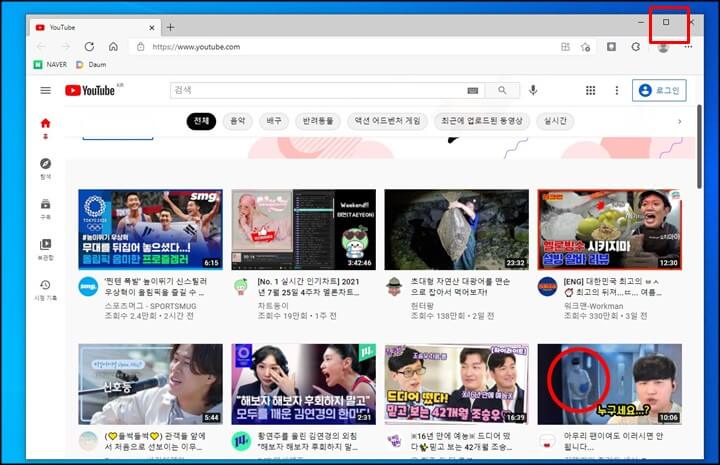This screenshot has height=465, width=720.
Task: Open the 3:42:46 music chart video thumbnail
Action: 304,230
